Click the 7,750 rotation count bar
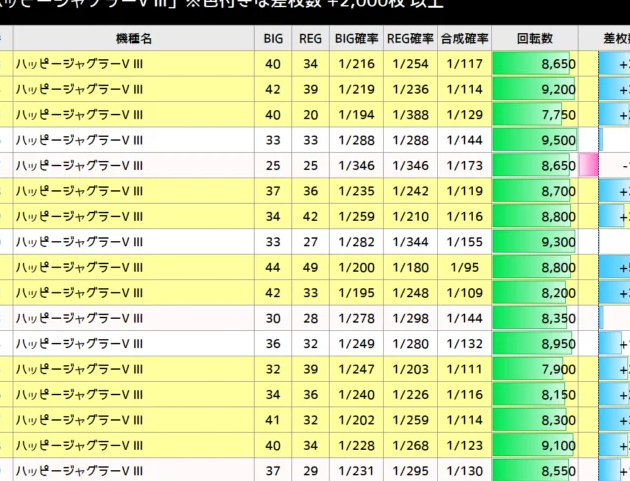Viewport: 630px width, 481px height. [535, 115]
